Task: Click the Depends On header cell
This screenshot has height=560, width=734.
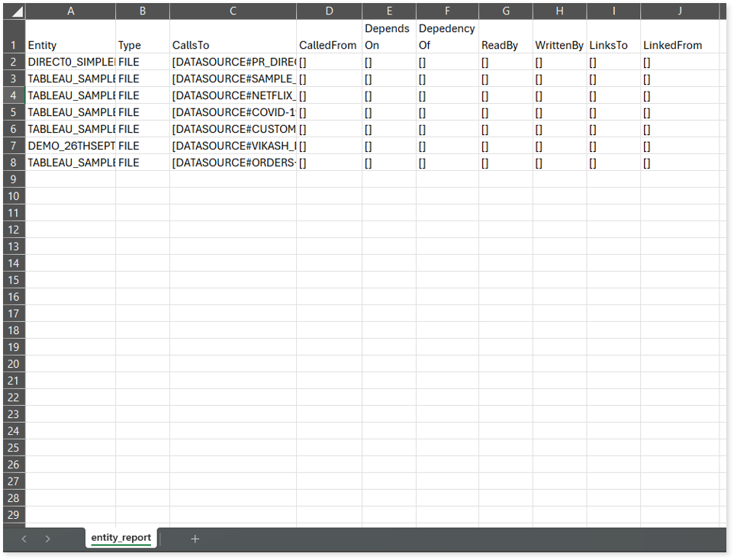Action: 388,37
